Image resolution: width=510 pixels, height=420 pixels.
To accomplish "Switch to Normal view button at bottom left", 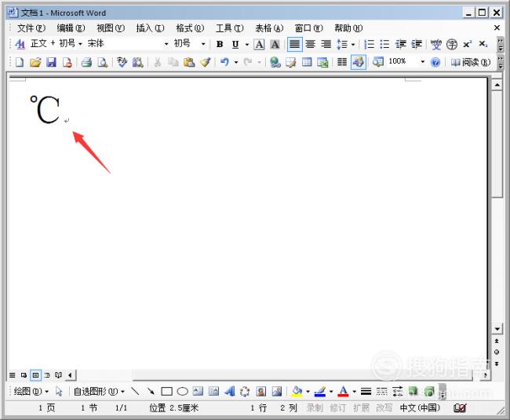I will point(13,375).
